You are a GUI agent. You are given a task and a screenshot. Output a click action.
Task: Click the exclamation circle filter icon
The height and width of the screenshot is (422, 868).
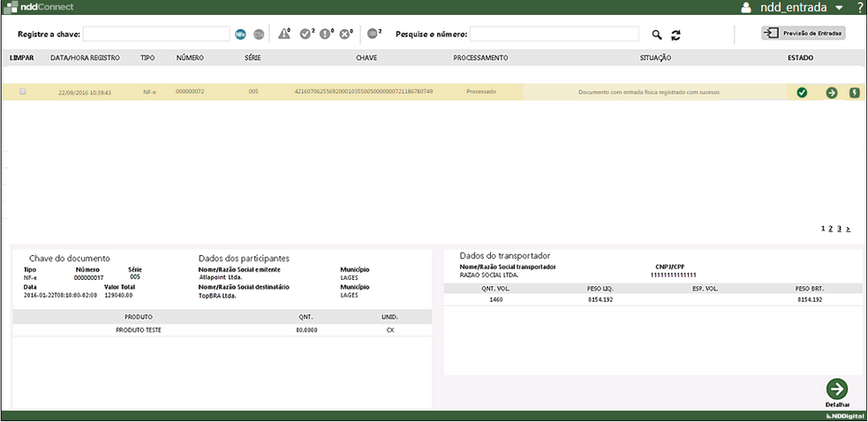pyautogui.click(x=326, y=34)
